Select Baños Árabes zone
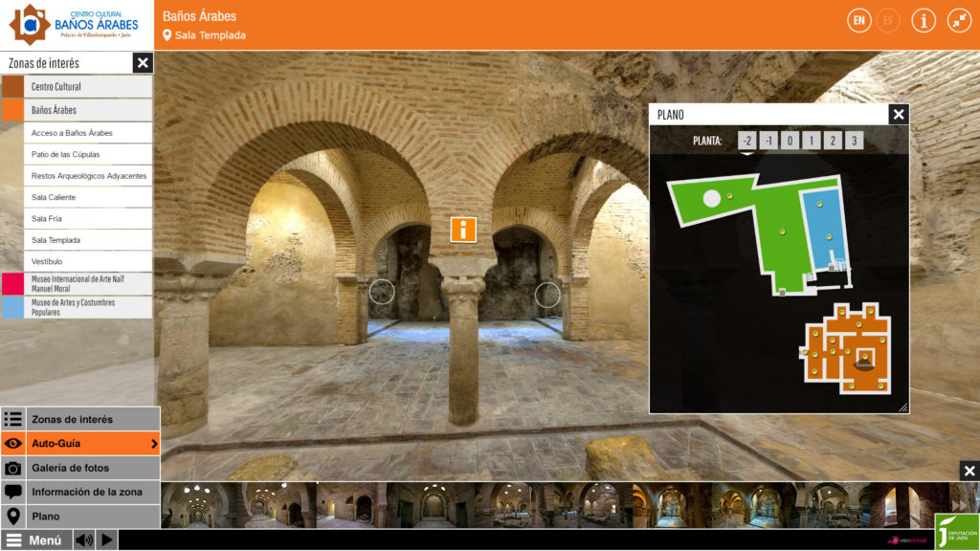The width and height of the screenshot is (980, 551). click(87, 110)
